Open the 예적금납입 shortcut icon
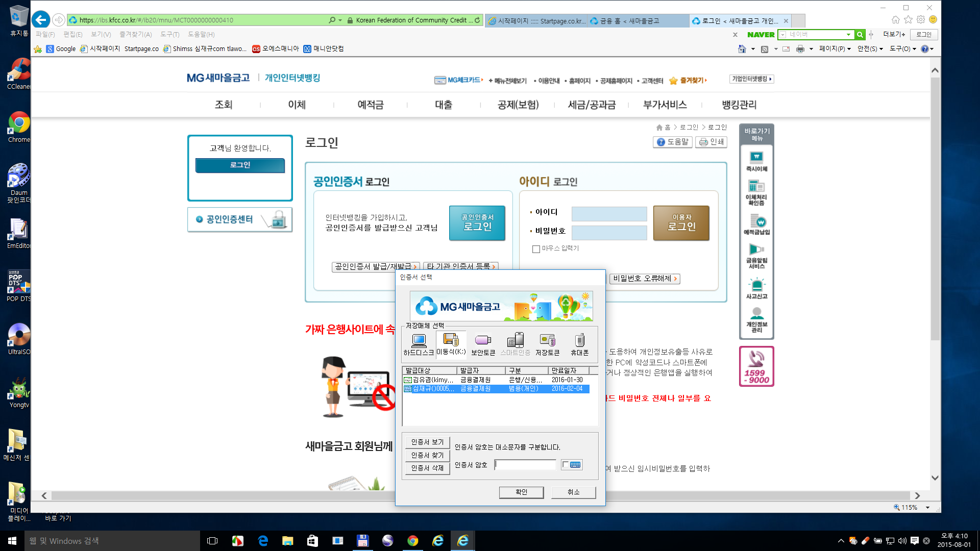 point(756,224)
